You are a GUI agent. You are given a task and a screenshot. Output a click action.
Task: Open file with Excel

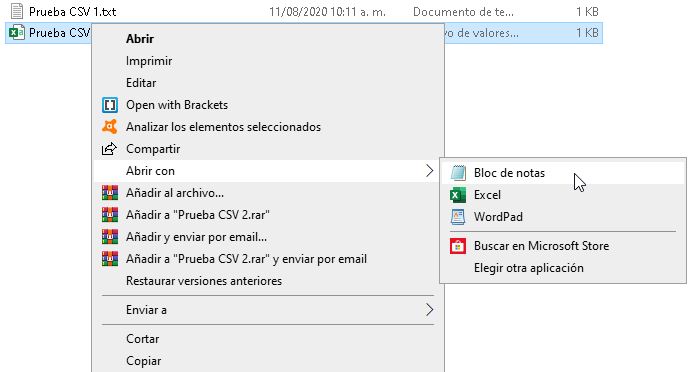tap(487, 195)
